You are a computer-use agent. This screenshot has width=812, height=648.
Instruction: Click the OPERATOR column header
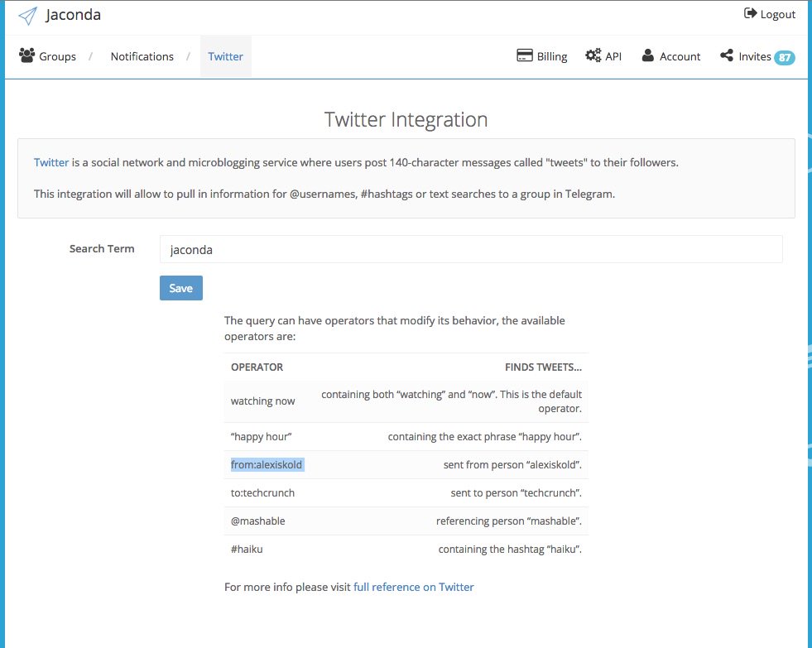coord(257,367)
